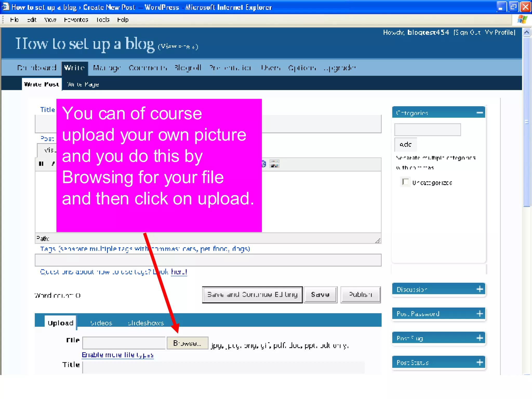Open the View menu
532x399 pixels.
click(50, 20)
